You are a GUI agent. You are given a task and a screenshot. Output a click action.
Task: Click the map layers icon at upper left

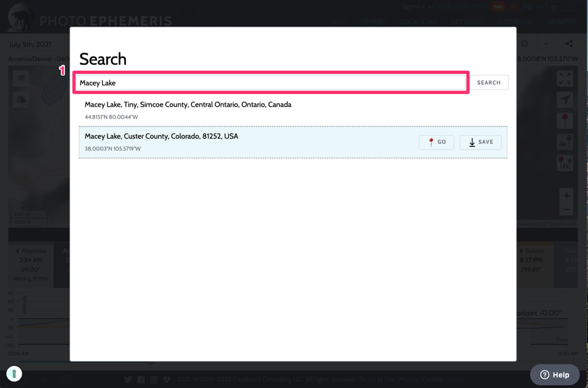pyautogui.click(x=22, y=78)
